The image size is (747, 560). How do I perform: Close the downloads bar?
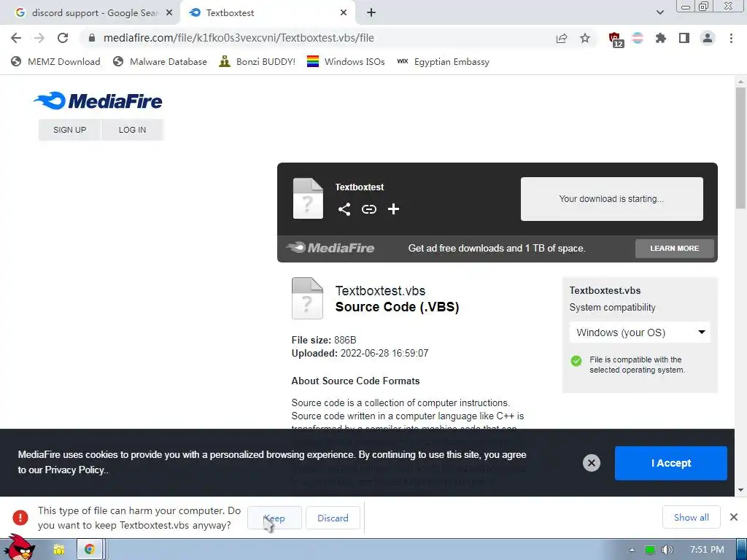[x=734, y=517]
